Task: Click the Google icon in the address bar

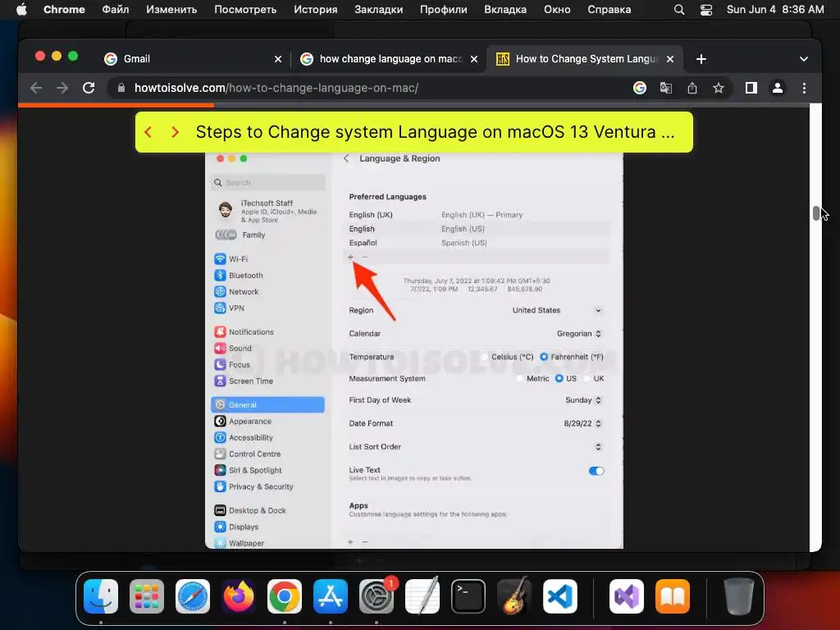Action: 640,88
